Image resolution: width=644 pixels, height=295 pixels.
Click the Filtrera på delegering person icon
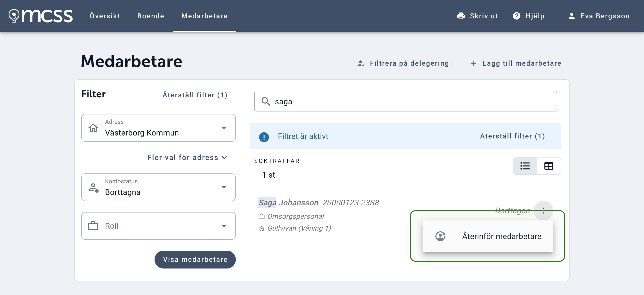[360, 63]
